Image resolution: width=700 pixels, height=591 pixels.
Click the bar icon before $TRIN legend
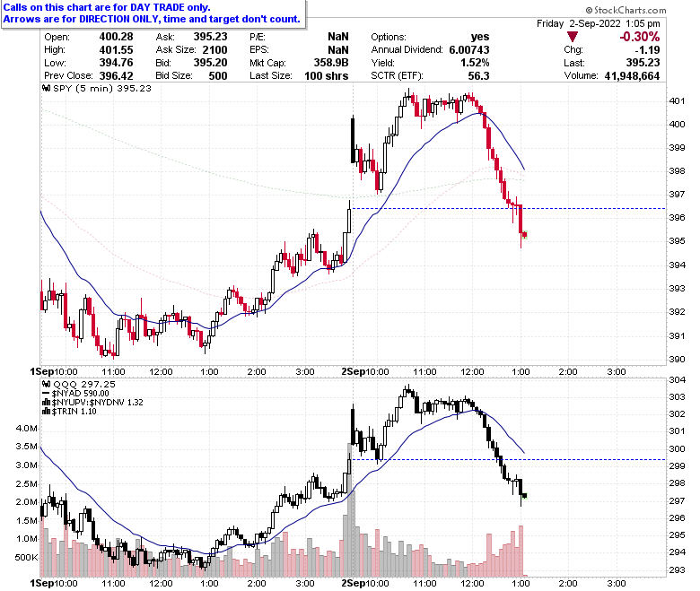coord(46,412)
